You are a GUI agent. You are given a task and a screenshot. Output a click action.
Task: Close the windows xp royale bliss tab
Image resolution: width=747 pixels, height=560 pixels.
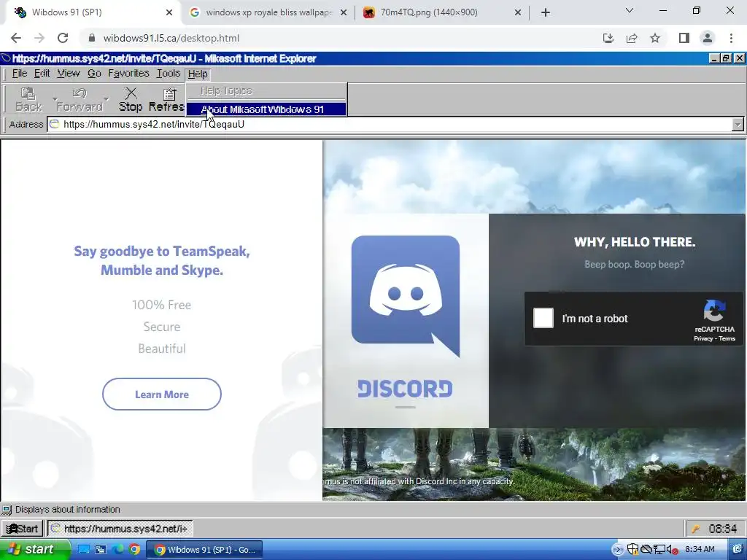click(x=344, y=12)
